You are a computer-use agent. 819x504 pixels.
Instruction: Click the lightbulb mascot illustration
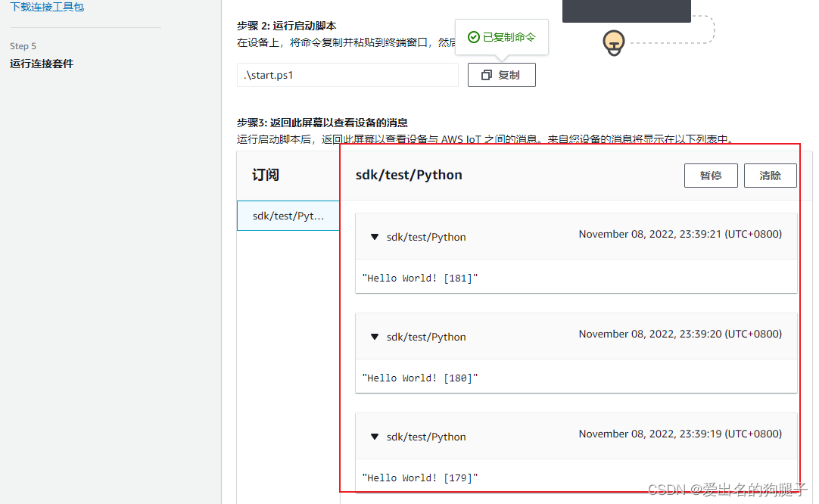pos(613,43)
